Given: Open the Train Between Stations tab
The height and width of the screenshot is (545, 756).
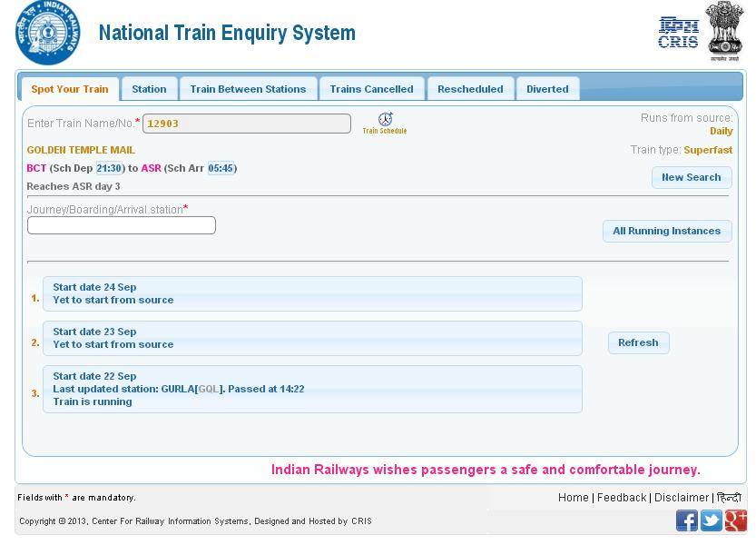Looking at the screenshot, I should click(248, 89).
